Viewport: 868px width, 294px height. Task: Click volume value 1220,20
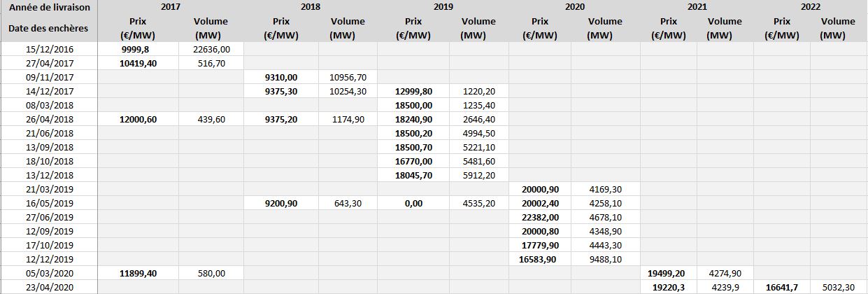[x=479, y=91]
